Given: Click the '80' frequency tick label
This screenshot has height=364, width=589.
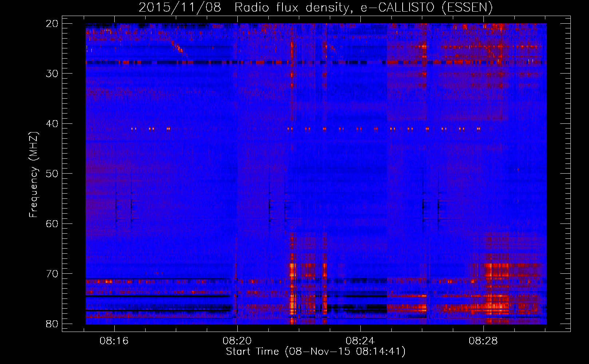Looking at the screenshot, I should pos(52,324).
